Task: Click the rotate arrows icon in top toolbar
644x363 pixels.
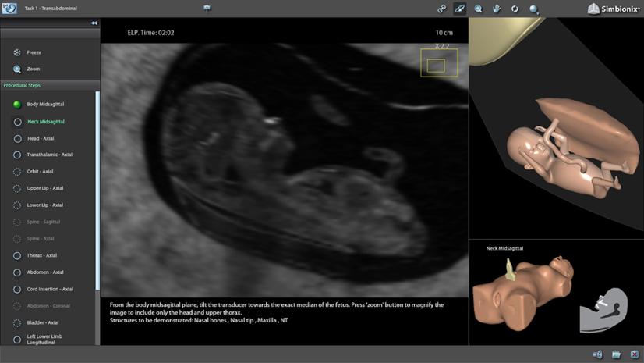Action: coord(515,9)
